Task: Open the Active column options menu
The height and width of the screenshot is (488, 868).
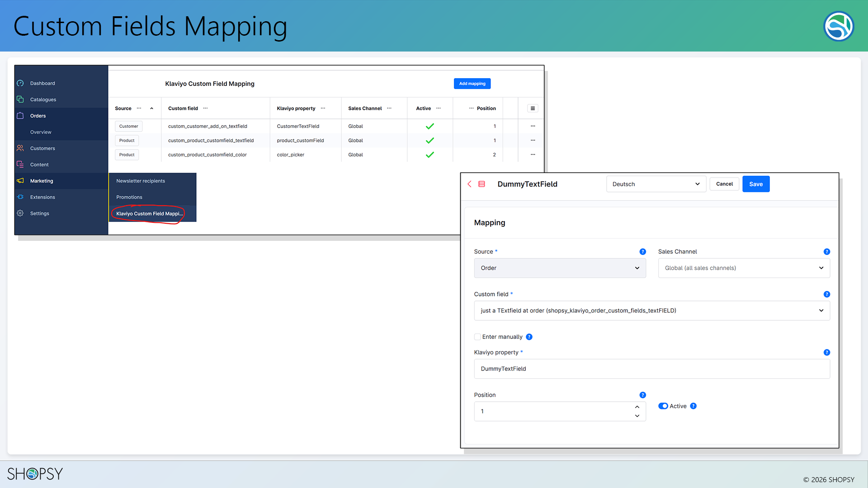Action: click(x=439, y=108)
